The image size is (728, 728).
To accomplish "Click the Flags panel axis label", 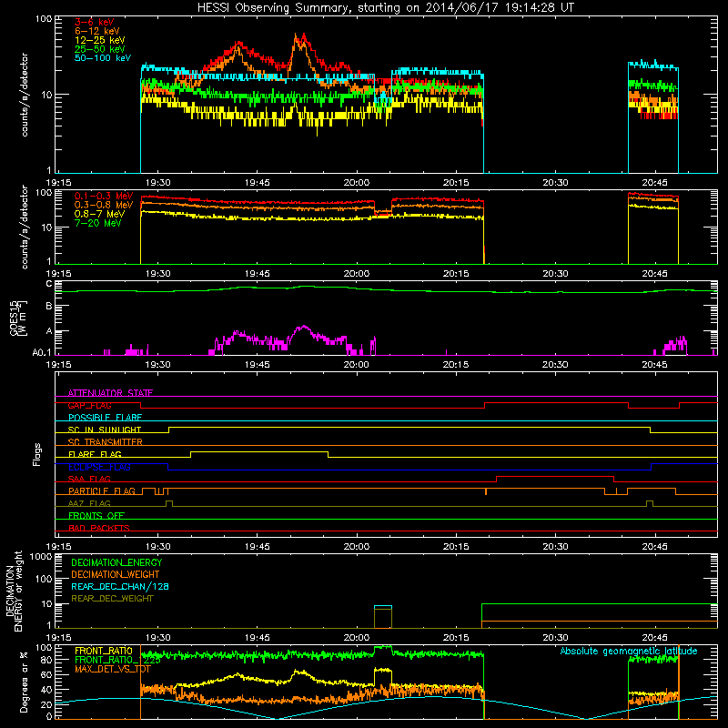I will (x=37, y=454).
